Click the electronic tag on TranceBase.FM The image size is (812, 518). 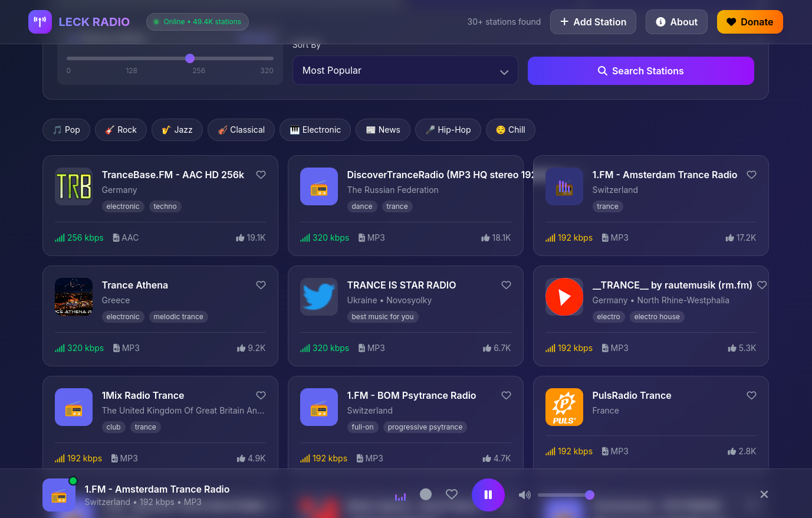pyautogui.click(x=123, y=206)
